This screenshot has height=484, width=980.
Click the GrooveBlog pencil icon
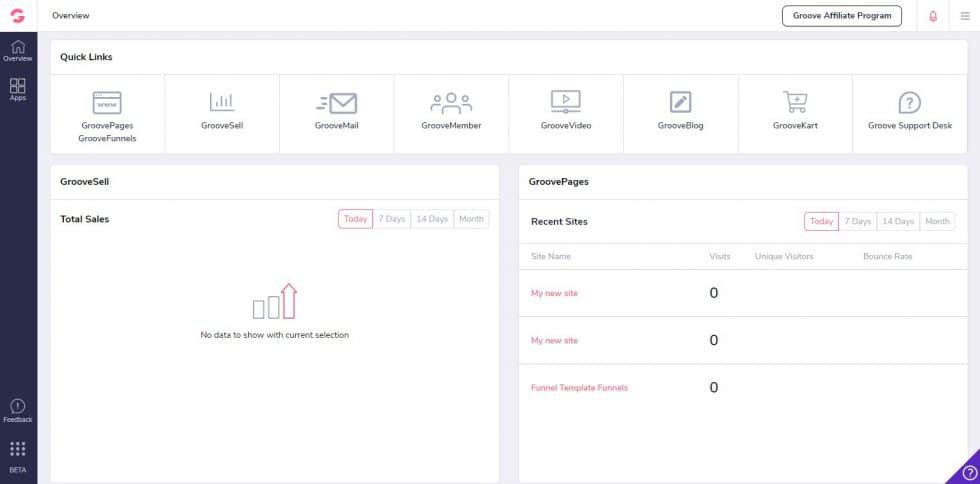pyautogui.click(x=681, y=102)
